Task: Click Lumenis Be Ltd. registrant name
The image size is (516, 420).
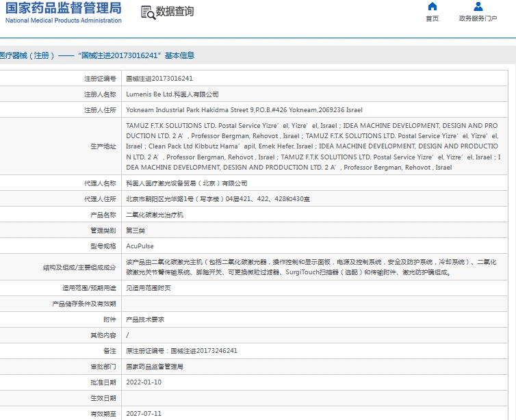Action: [172, 94]
